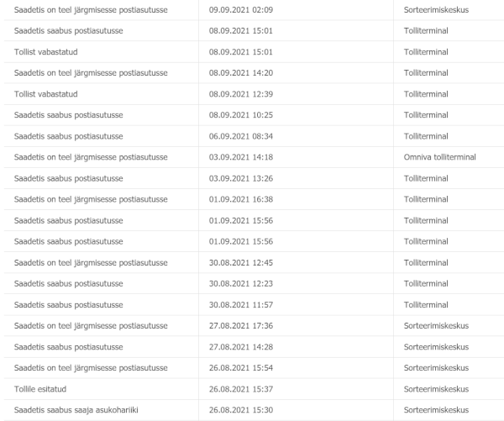Image resolution: width=504 pixels, height=421 pixels.
Task: Click the 26.08.2021 15:54 timestamp
Action: (x=241, y=368)
